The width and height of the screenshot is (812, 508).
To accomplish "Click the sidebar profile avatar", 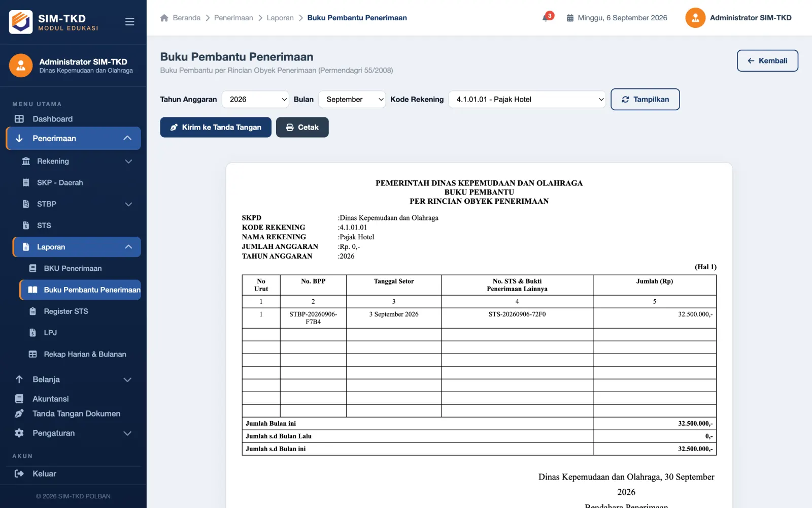I will coord(21,66).
